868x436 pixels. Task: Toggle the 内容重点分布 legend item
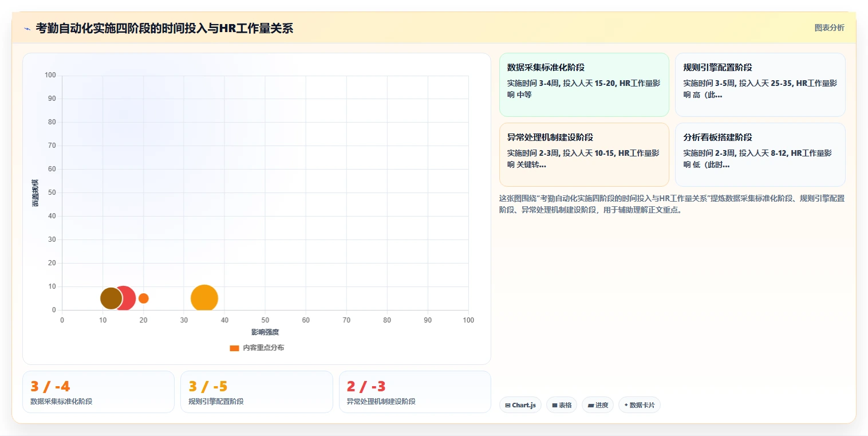[x=257, y=348]
